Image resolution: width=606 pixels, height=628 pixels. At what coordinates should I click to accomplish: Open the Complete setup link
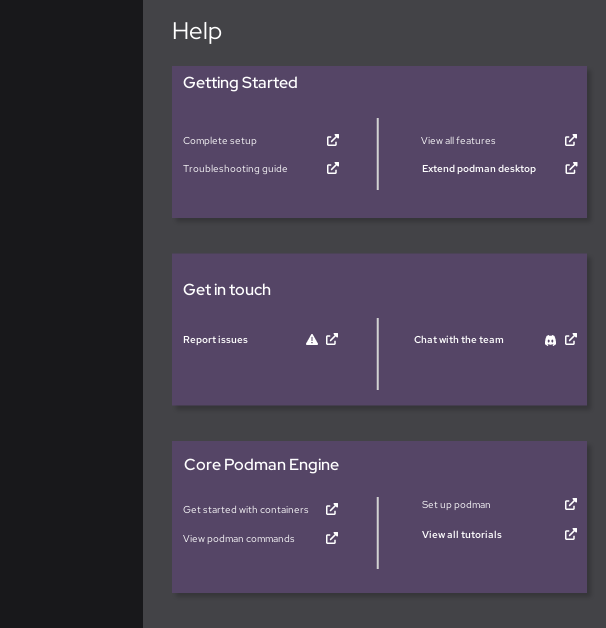click(219, 141)
